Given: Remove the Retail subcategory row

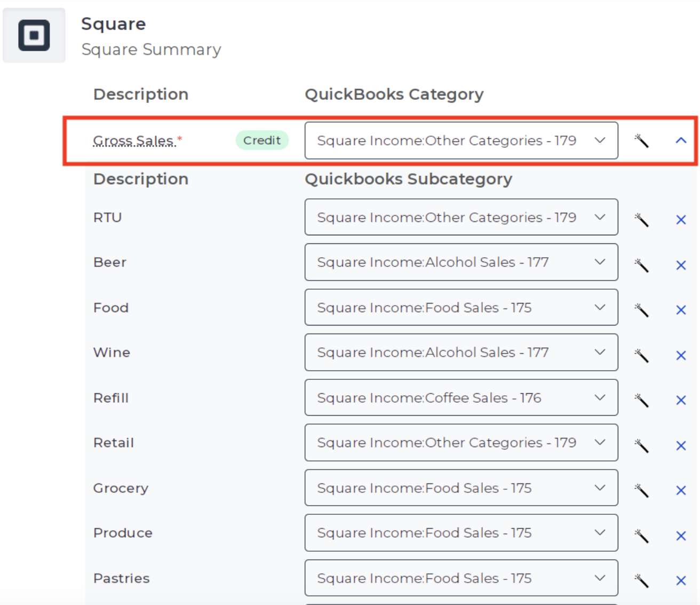Looking at the screenshot, I should coord(681,445).
